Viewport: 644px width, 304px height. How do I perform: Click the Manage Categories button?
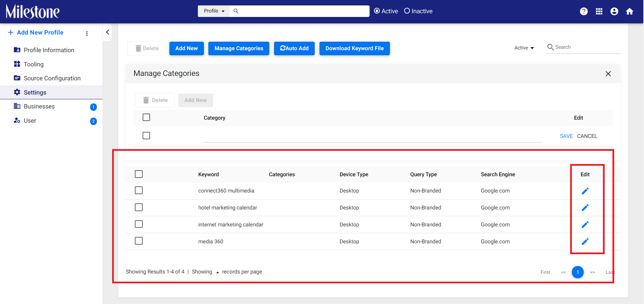click(x=239, y=48)
